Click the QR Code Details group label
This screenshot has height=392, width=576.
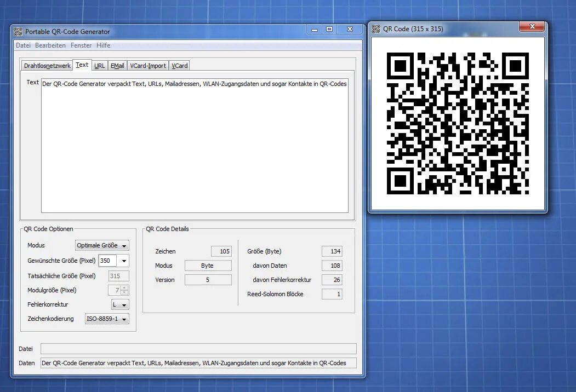[x=167, y=229]
